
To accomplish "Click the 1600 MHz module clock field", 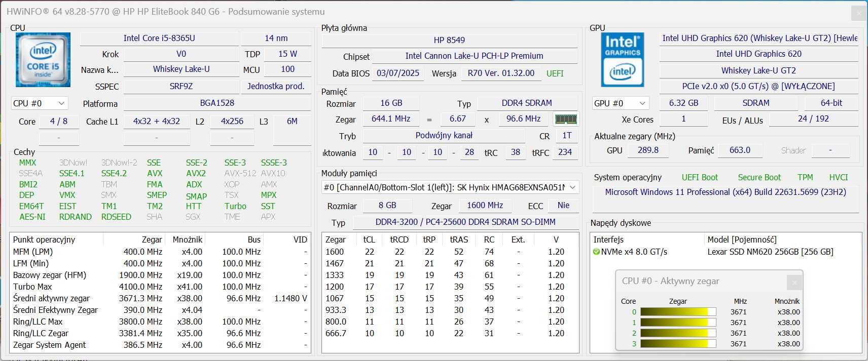I will click(485, 206).
